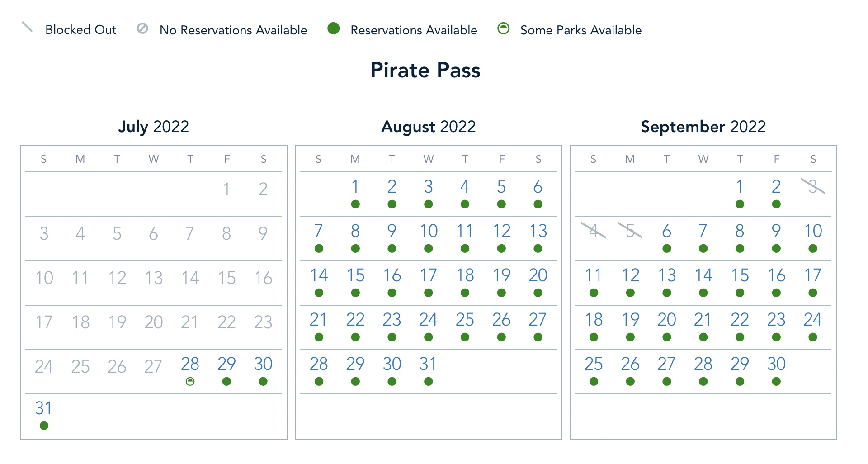Choose August 1 in the calendar
868x464 pixels.
coord(355,187)
